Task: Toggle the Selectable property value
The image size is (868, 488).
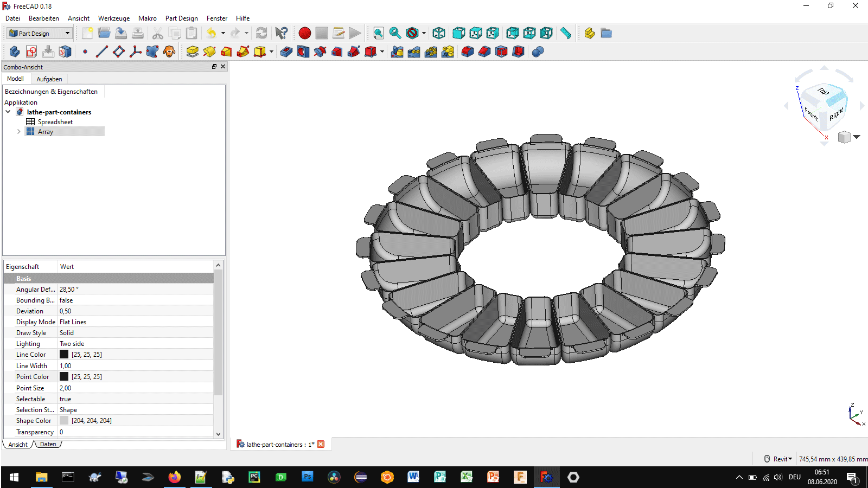Action: tap(66, 399)
